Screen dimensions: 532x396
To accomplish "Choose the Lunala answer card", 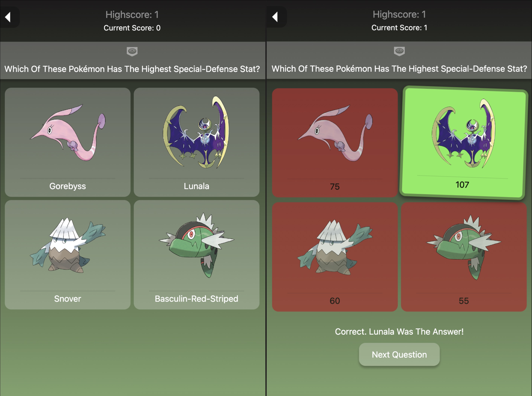I will [x=196, y=142].
